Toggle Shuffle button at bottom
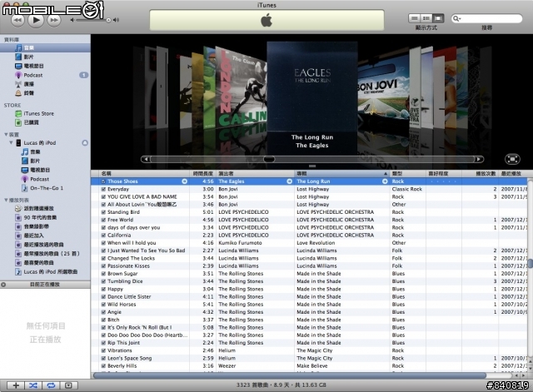 coord(33,385)
